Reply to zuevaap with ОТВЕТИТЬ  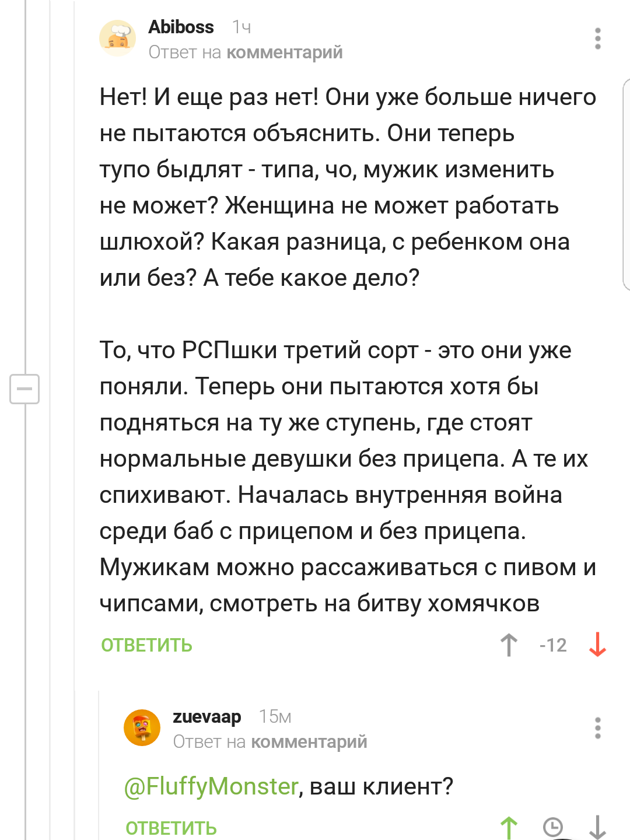pyautogui.click(x=171, y=828)
